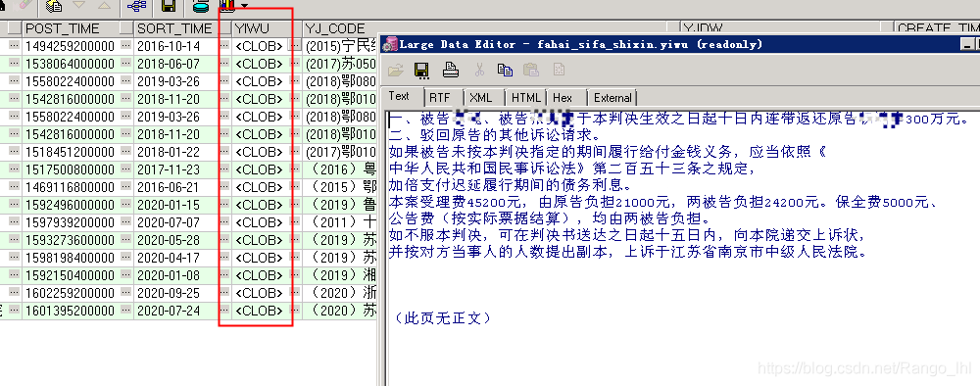The image size is (980, 386).
Task: Select SORT_TIME cell 2020-05-28
Action: tap(176, 239)
